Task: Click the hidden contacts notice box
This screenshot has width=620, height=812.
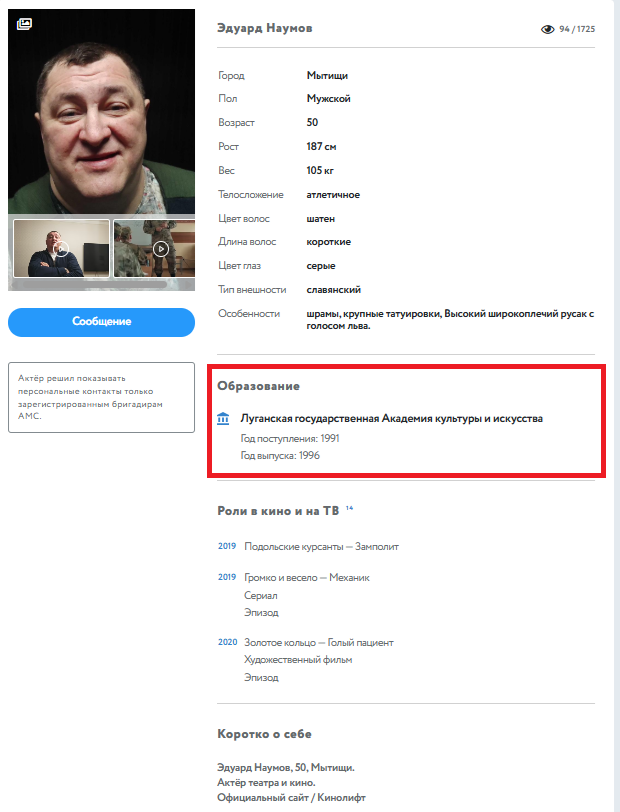Action: tap(102, 397)
